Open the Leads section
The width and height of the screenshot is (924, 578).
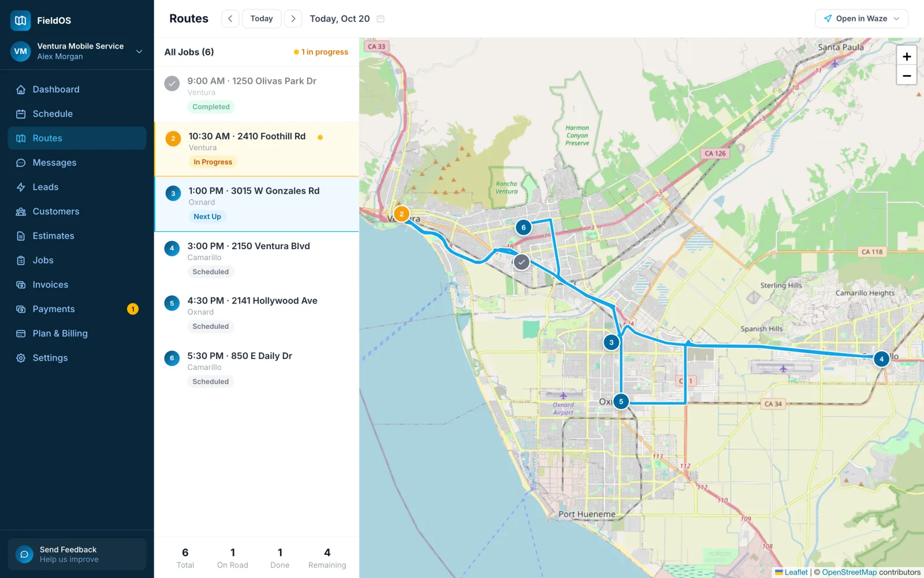coord(77,187)
